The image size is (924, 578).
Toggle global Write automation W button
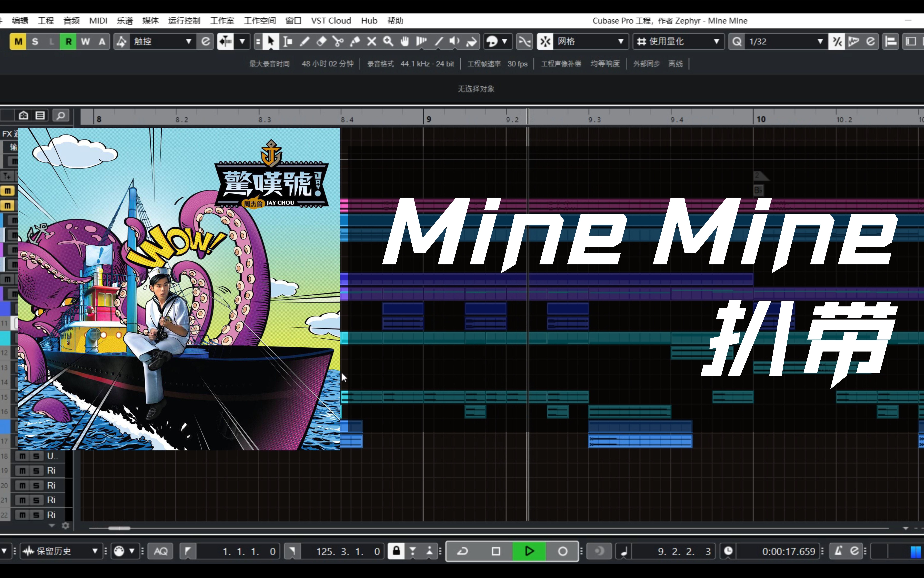85,41
